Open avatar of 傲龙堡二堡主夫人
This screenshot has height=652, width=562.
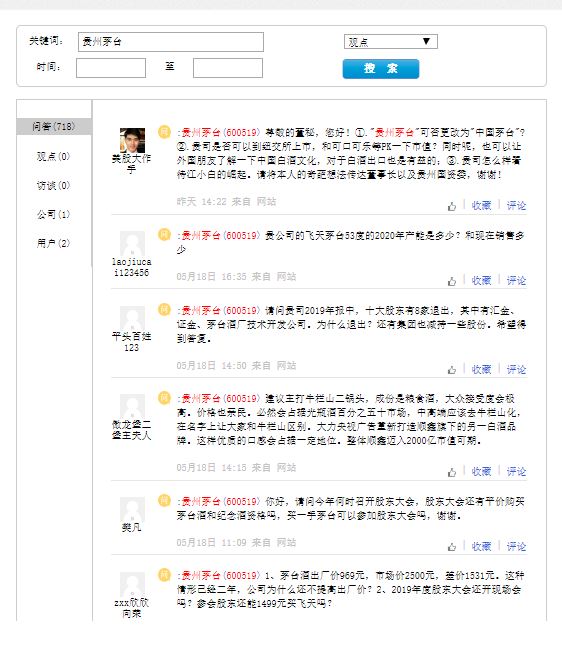point(133,407)
